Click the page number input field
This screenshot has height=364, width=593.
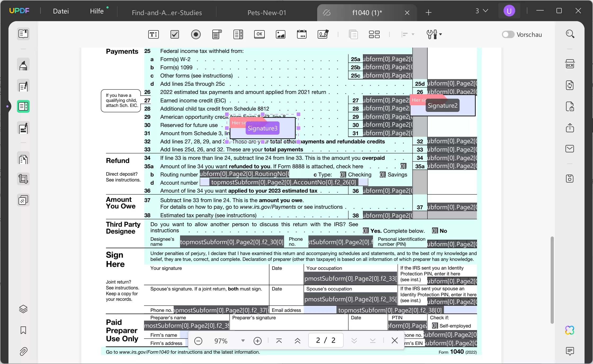point(325,340)
